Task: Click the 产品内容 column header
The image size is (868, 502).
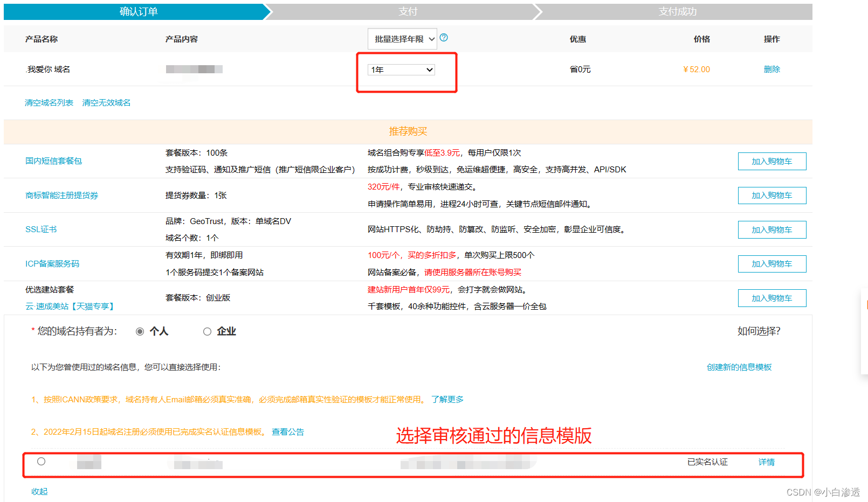Action: click(x=182, y=39)
